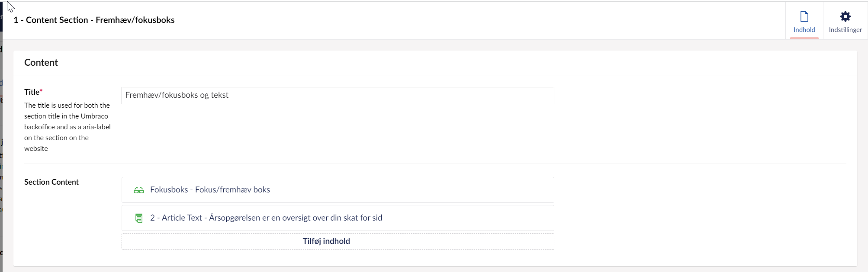Click blank header space left of Indhold tab
The image size is (868, 272).
click(476, 20)
